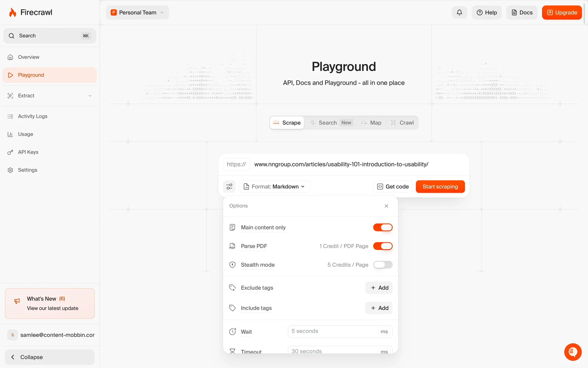This screenshot has height=368, width=588.
Task: Switch to the Crawl tab
Action: [x=402, y=123]
